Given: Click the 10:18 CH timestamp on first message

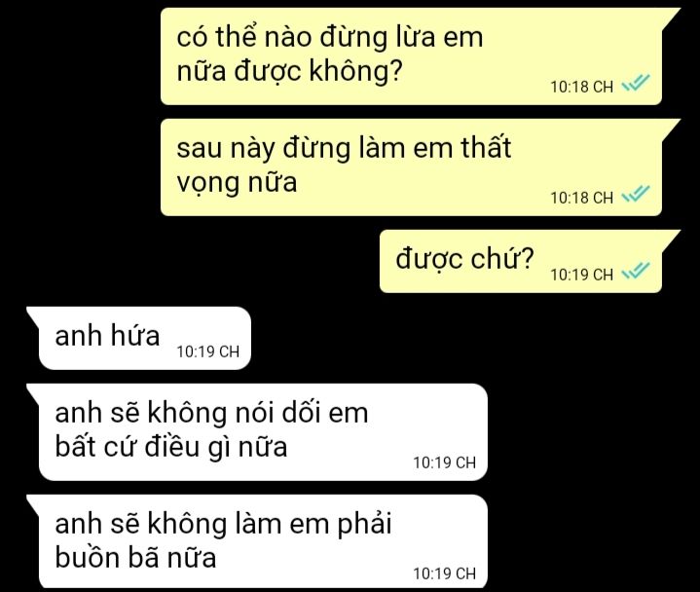Looking at the screenshot, I should 581,87.
